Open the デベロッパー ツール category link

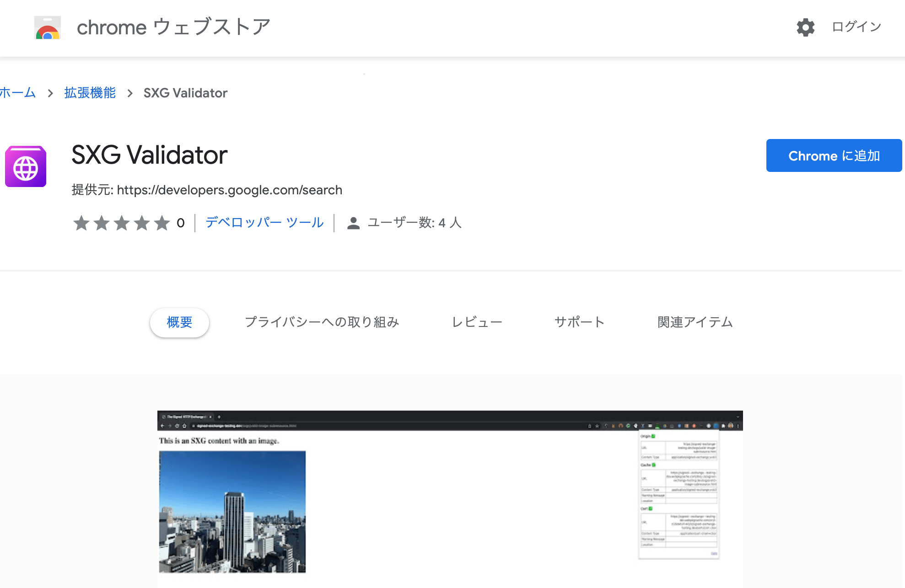click(x=264, y=223)
